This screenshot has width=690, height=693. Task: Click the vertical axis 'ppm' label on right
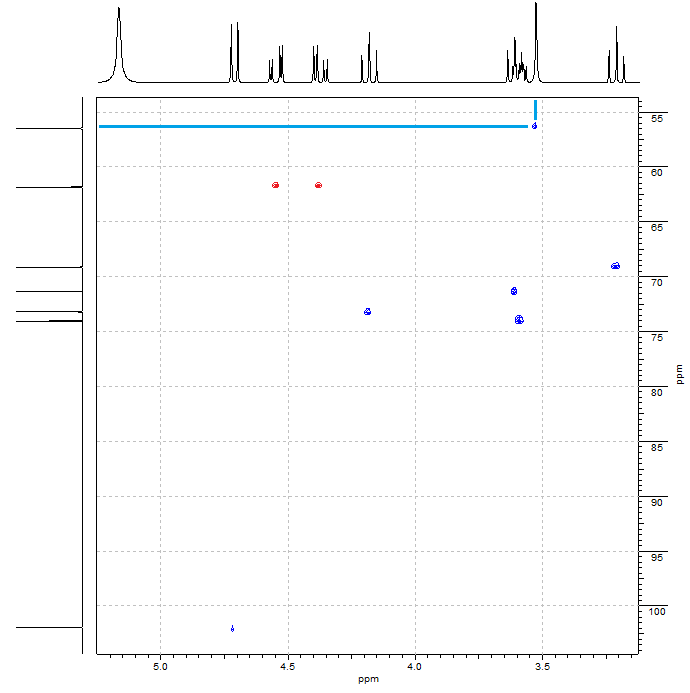679,374
